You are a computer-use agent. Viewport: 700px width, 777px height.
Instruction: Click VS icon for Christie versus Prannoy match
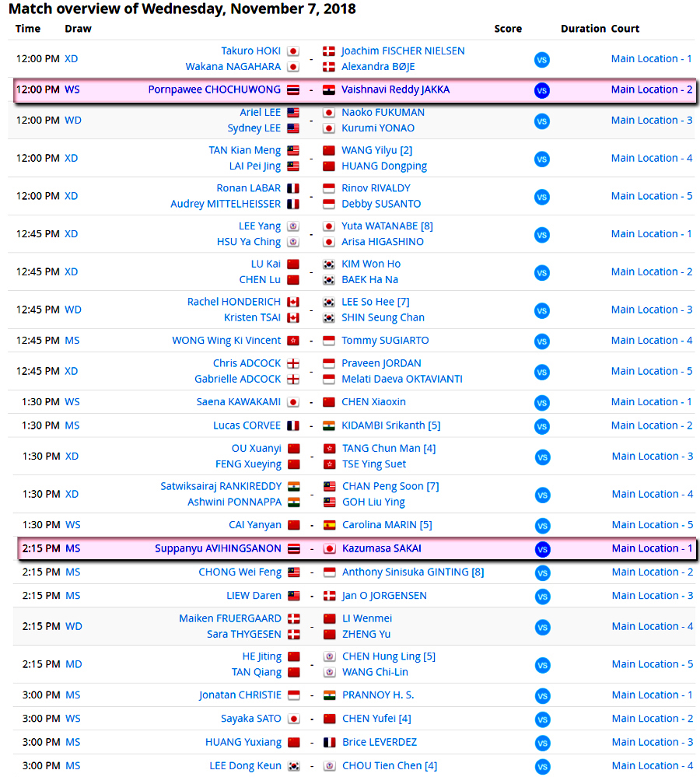[542, 695]
